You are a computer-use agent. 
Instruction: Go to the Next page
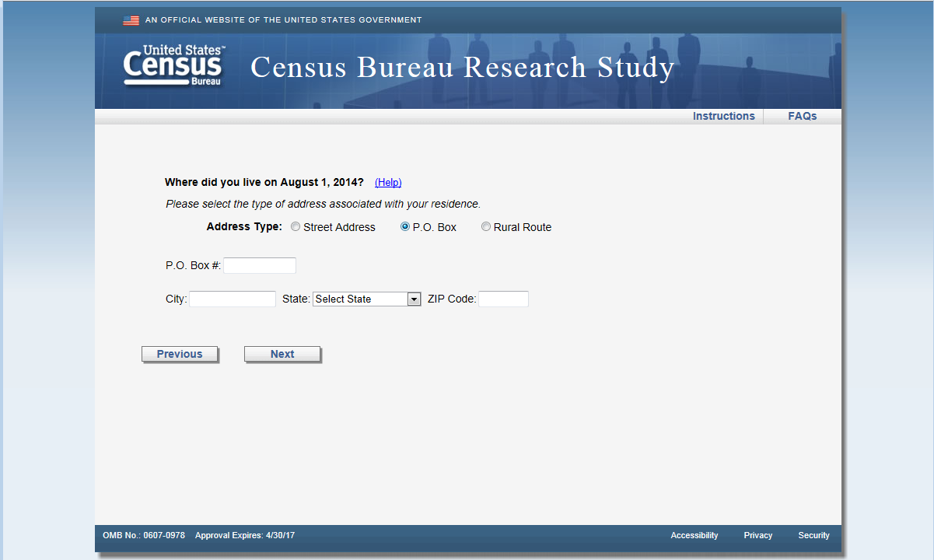coord(282,354)
